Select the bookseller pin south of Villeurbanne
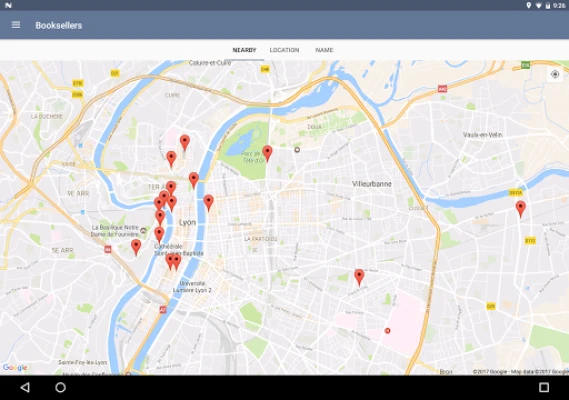The width and height of the screenshot is (569, 400). tap(359, 277)
